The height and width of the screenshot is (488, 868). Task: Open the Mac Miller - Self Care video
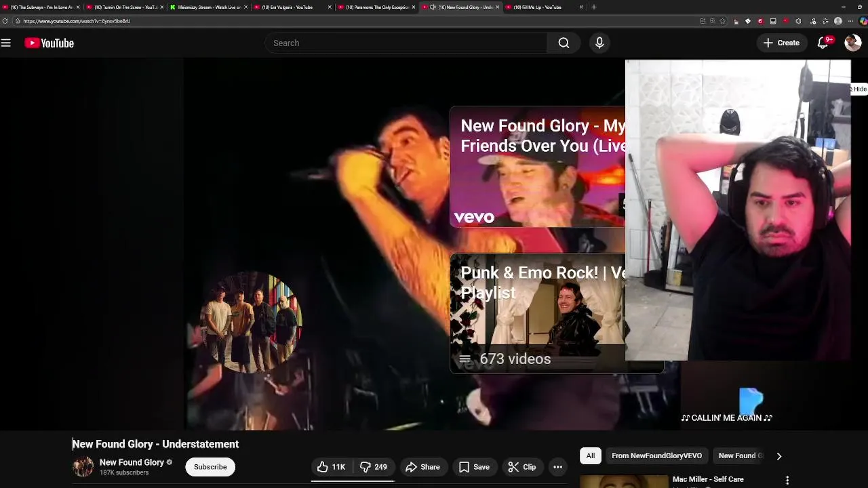point(708,479)
